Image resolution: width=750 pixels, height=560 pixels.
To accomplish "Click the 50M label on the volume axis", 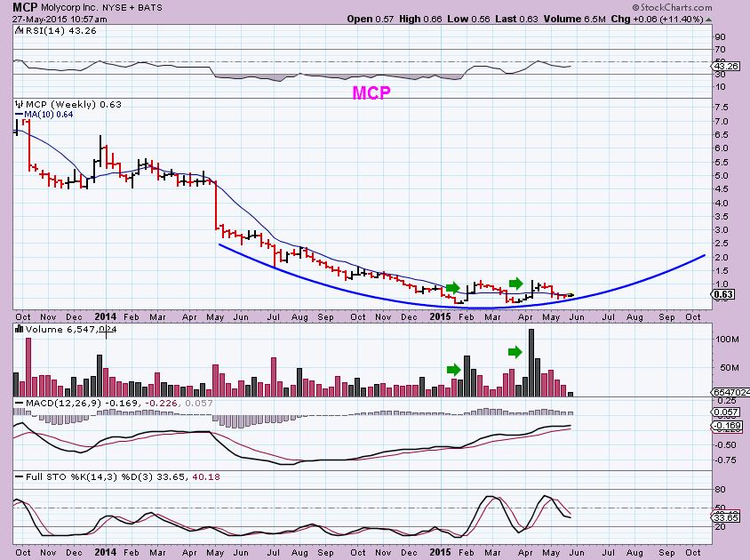I will coord(730,368).
